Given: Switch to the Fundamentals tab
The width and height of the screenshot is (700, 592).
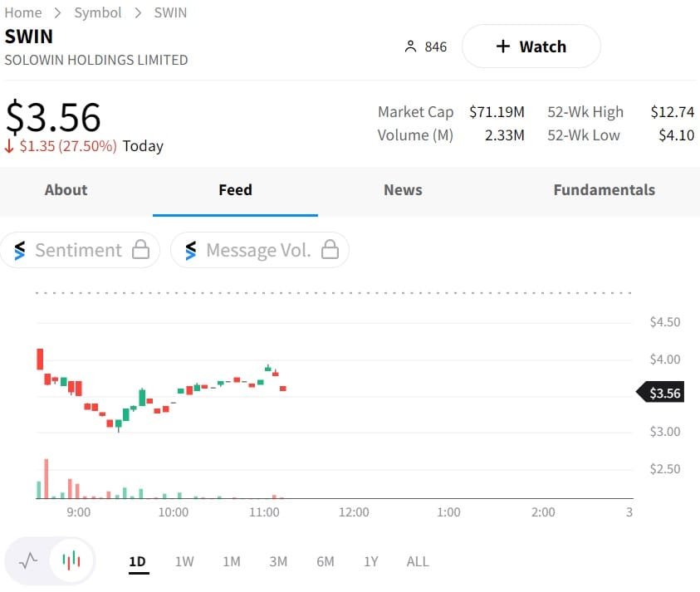Looking at the screenshot, I should [604, 190].
